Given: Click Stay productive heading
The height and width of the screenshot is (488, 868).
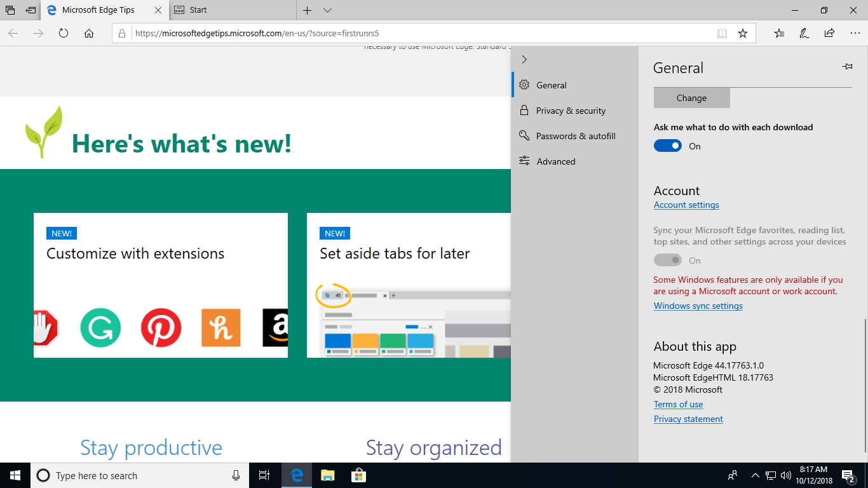Looking at the screenshot, I should click(x=151, y=448).
